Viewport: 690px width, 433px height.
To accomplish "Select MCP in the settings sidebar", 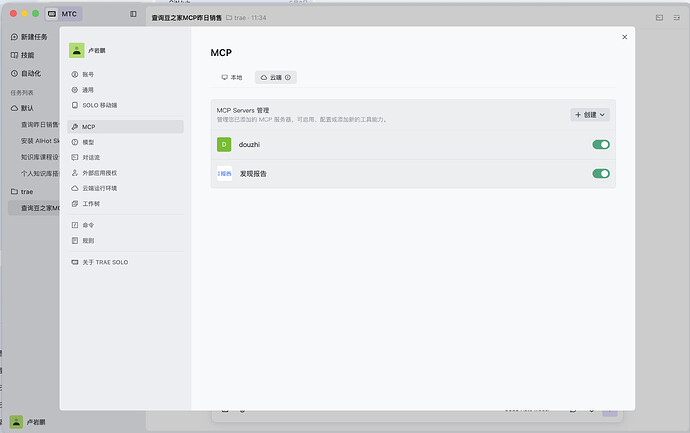I will tap(125, 127).
